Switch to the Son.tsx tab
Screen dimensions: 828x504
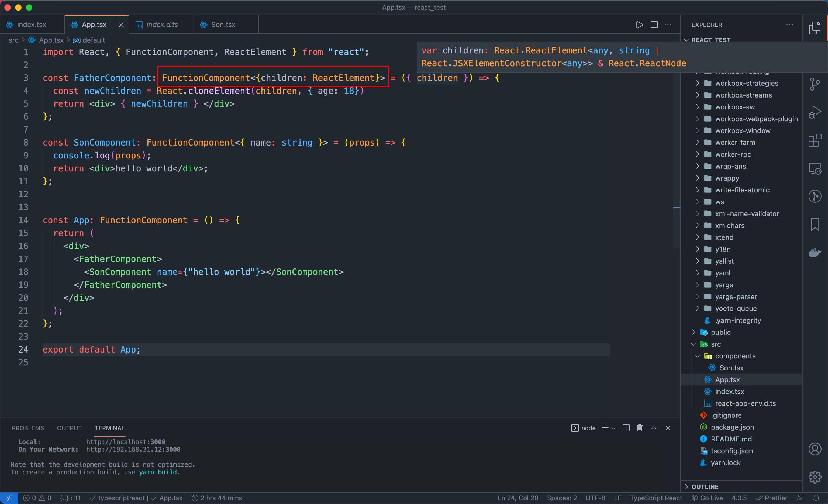pyautogui.click(x=223, y=25)
